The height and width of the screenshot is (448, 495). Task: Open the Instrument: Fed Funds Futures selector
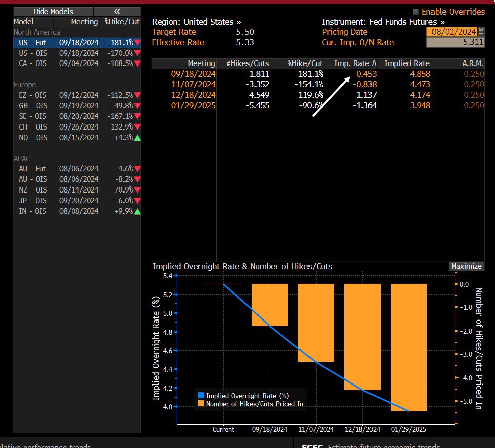coord(383,22)
